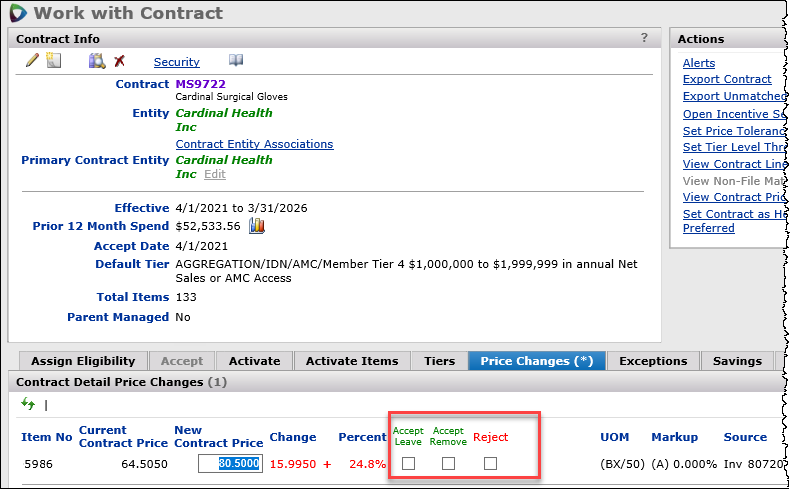Screen dimensions: 791x490
Task: Check Accept Remove checkbox for item 5986
Action: [x=448, y=463]
